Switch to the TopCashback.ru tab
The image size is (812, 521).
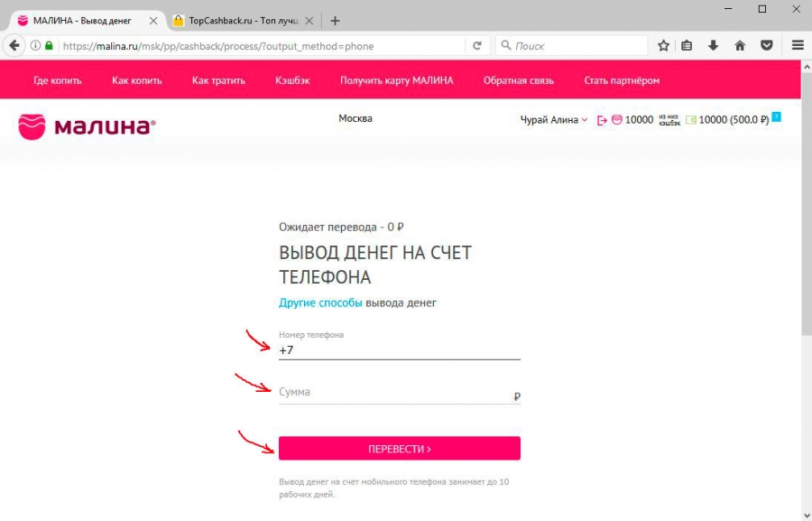(244, 21)
